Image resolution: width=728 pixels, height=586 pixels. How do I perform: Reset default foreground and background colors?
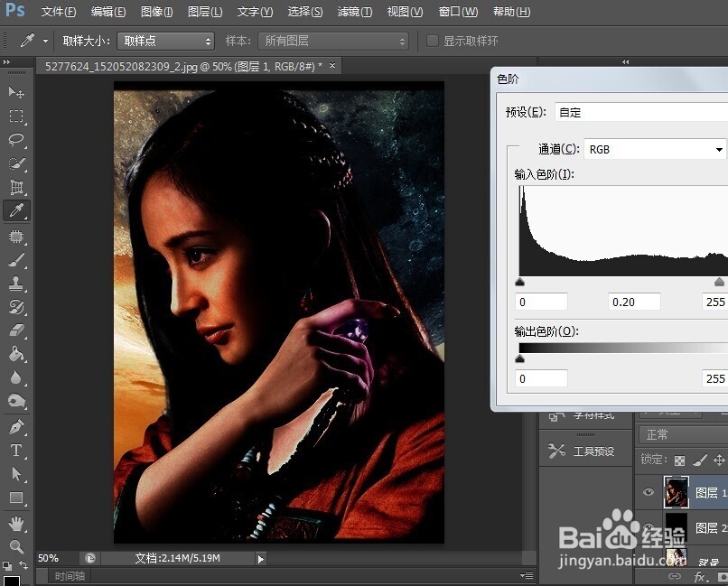pyautogui.click(x=6, y=565)
